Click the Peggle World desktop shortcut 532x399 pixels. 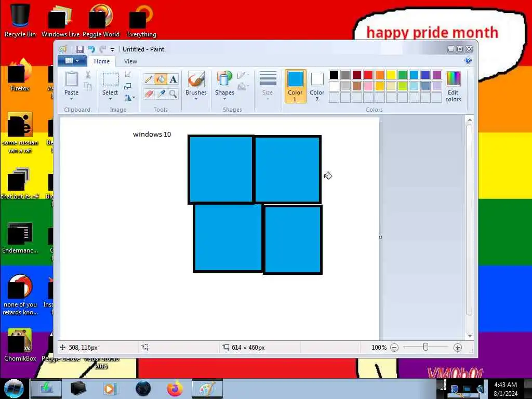[x=101, y=20]
